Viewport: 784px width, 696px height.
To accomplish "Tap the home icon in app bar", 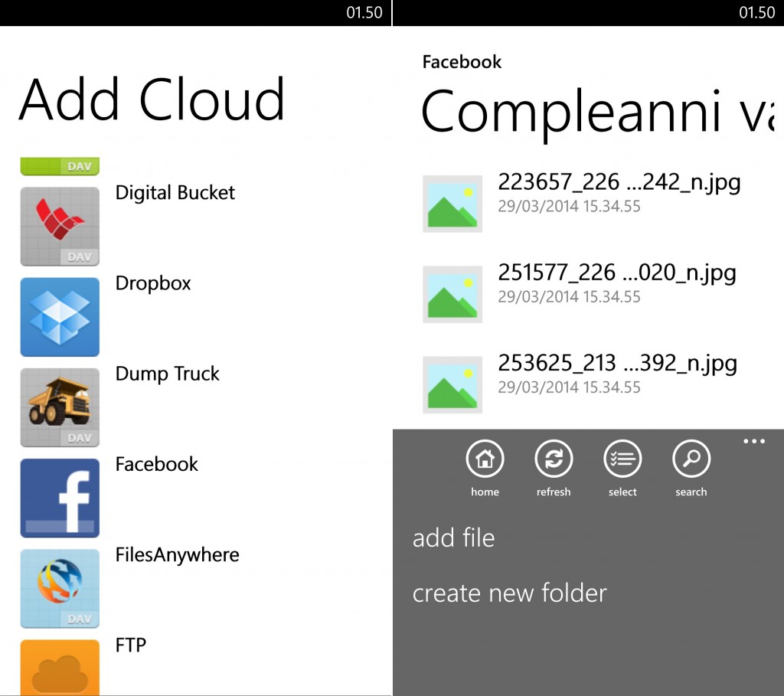I will tap(485, 459).
